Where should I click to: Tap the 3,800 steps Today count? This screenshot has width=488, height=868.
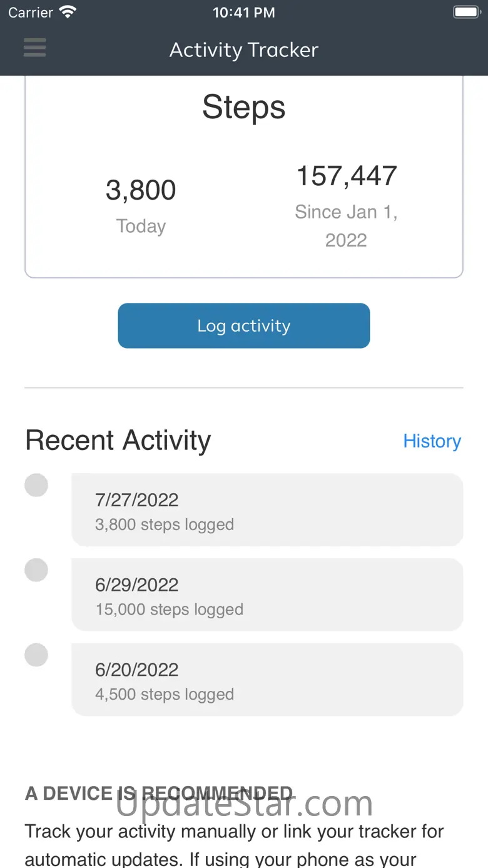click(141, 190)
